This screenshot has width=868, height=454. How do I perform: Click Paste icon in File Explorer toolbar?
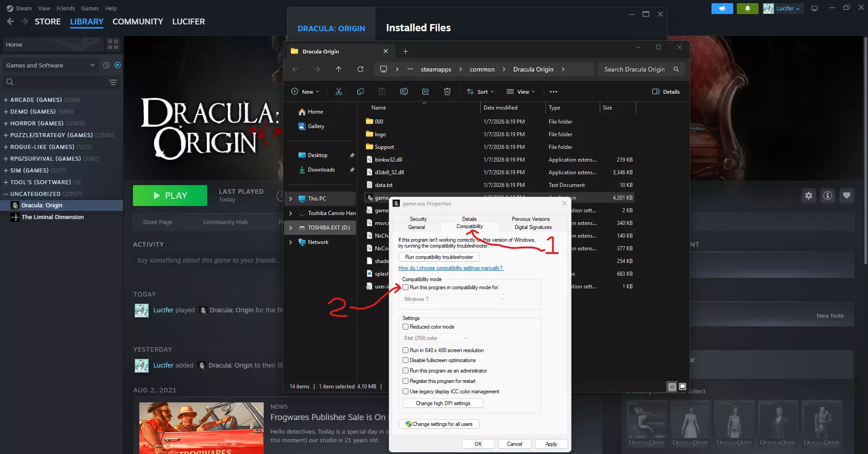(382, 91)
